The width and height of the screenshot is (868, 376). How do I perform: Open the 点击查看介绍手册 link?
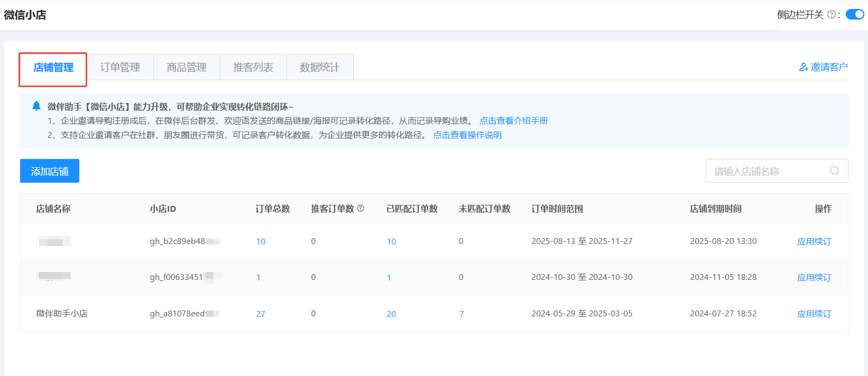tap(513, 121)
